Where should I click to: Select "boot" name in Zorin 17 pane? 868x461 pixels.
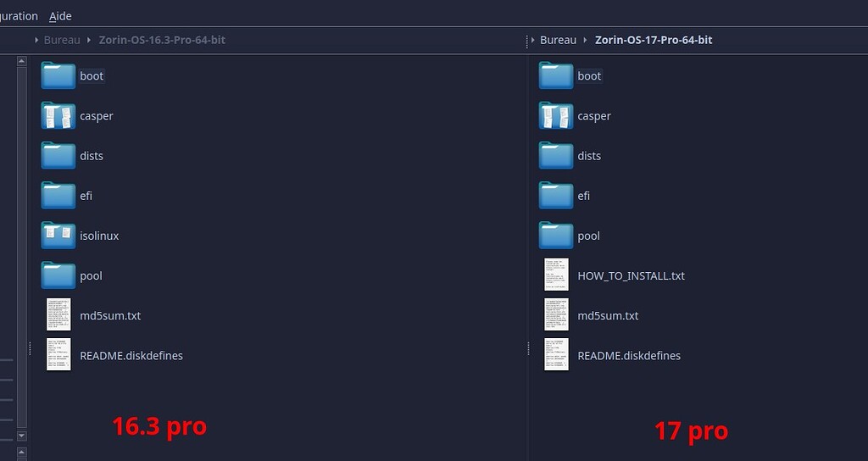coord(589,75)
